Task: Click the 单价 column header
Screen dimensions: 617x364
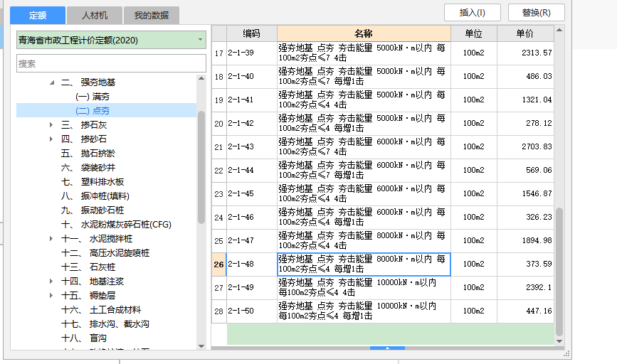Action: [x=525, y=33]
